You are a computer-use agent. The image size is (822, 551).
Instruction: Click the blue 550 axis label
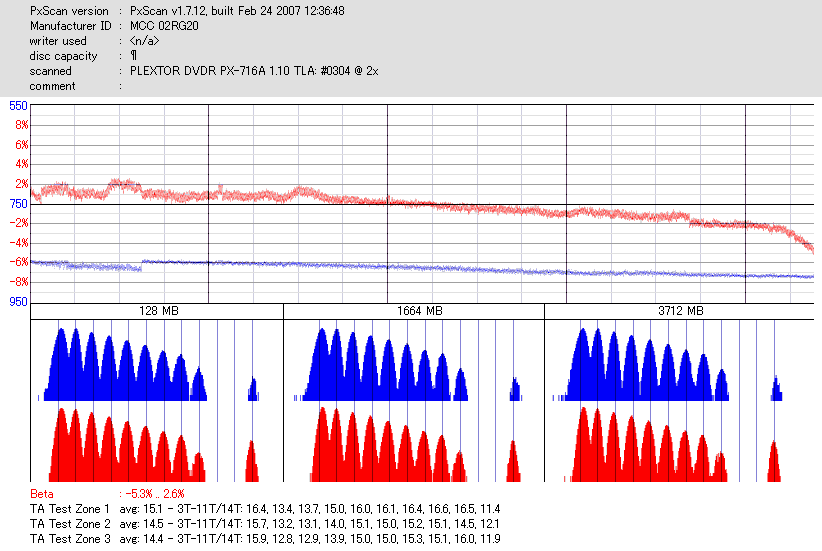tap(18, 106)
